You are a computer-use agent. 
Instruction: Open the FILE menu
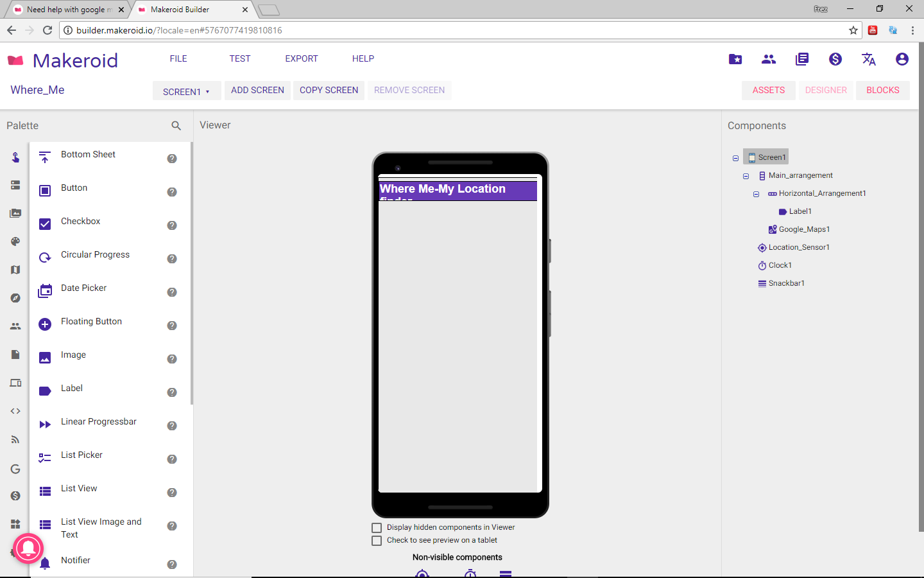click(178, 58)
